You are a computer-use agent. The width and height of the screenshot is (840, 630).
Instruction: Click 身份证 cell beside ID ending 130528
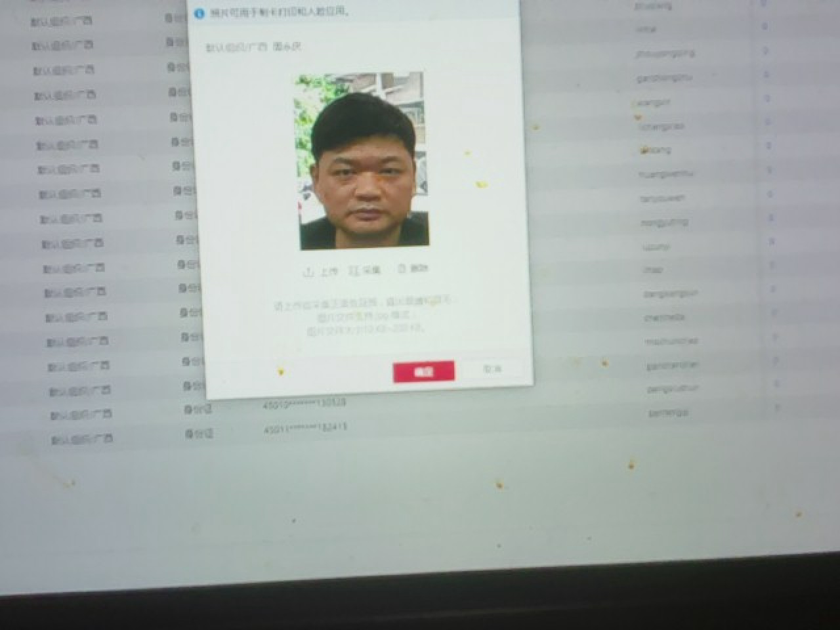pyautogui.click(x=198, y=409)
